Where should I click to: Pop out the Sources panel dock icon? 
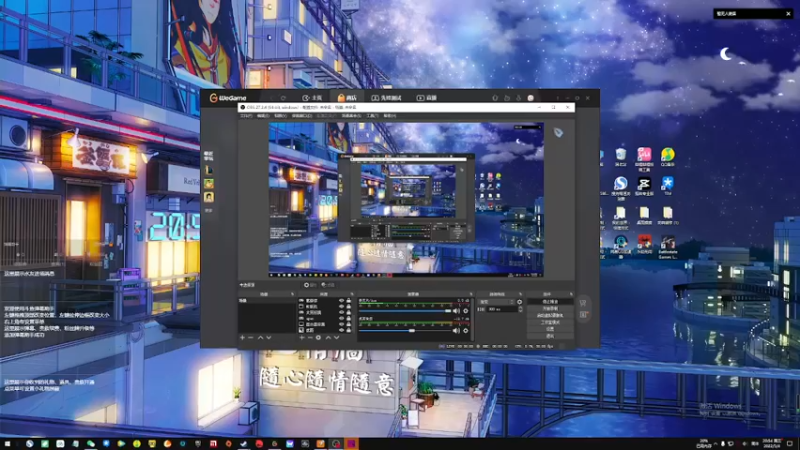[352, 294]
